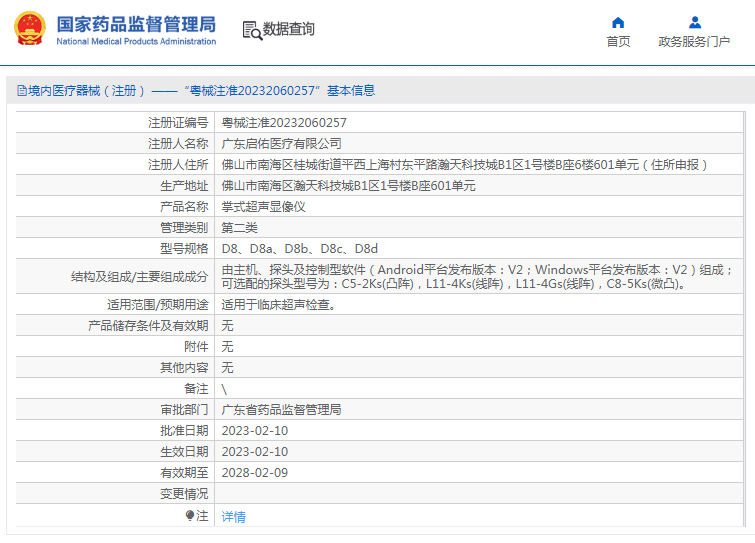Click the lightbulb icon beside 注
The image size is (755, 543).
point(190,516)
